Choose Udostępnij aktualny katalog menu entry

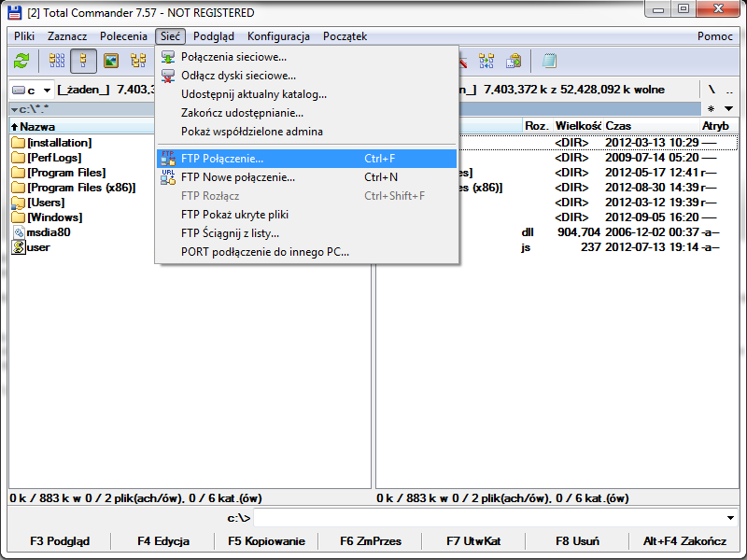pos(306,94)
